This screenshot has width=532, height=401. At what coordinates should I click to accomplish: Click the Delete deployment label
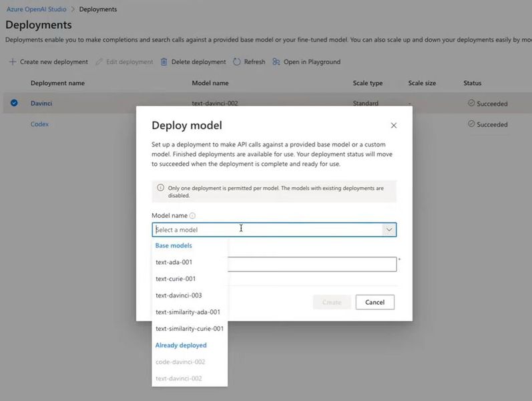198,62
